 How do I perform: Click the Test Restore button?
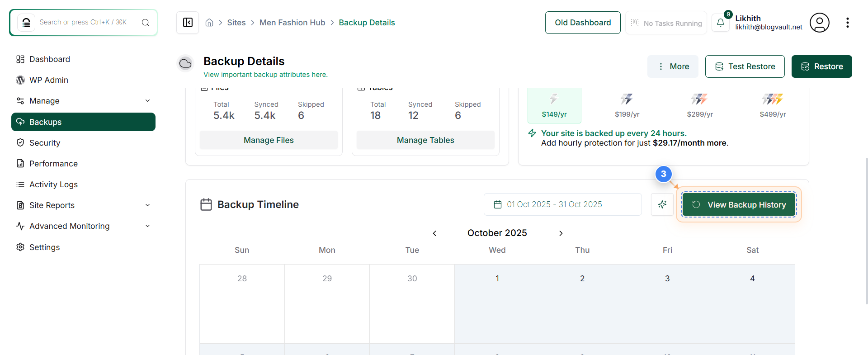(745, 66)
